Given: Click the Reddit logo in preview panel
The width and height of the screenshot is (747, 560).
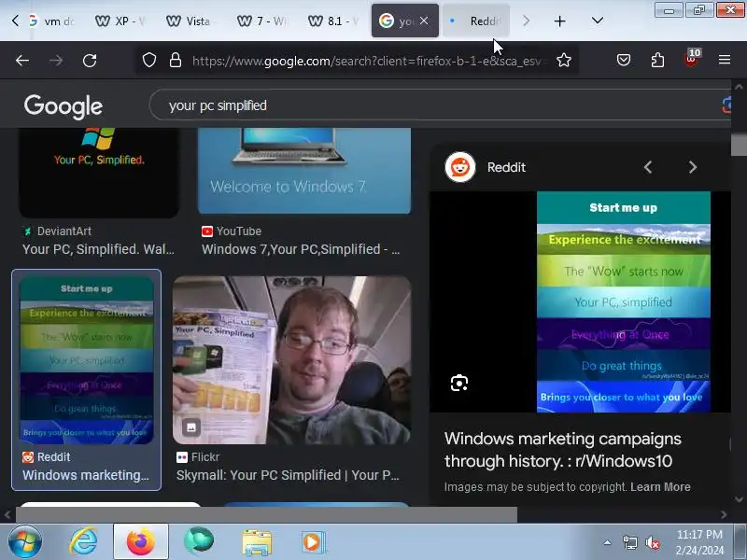Looking at the screenshot, I should (459, 167).
